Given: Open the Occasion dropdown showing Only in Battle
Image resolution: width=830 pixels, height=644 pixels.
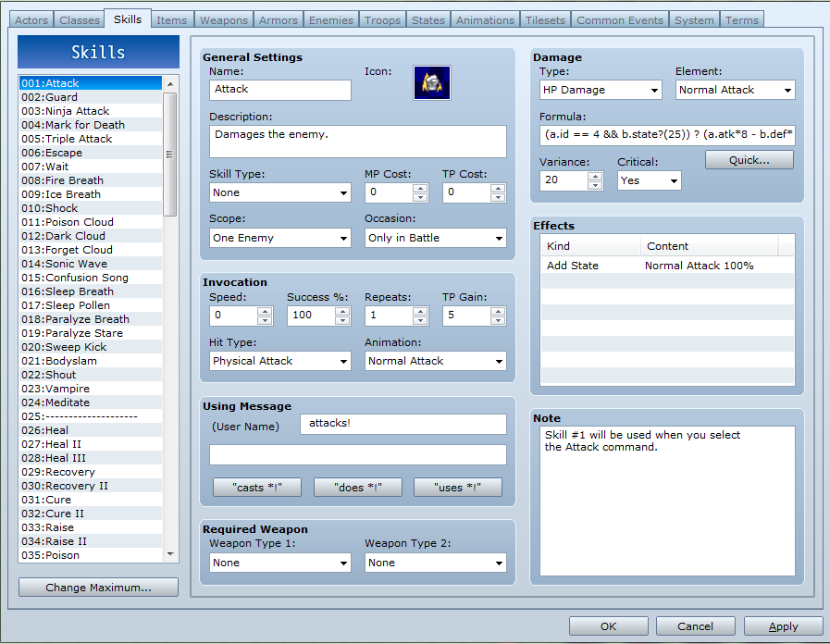Looking at the screenshot, I should (x=435, y=238).
